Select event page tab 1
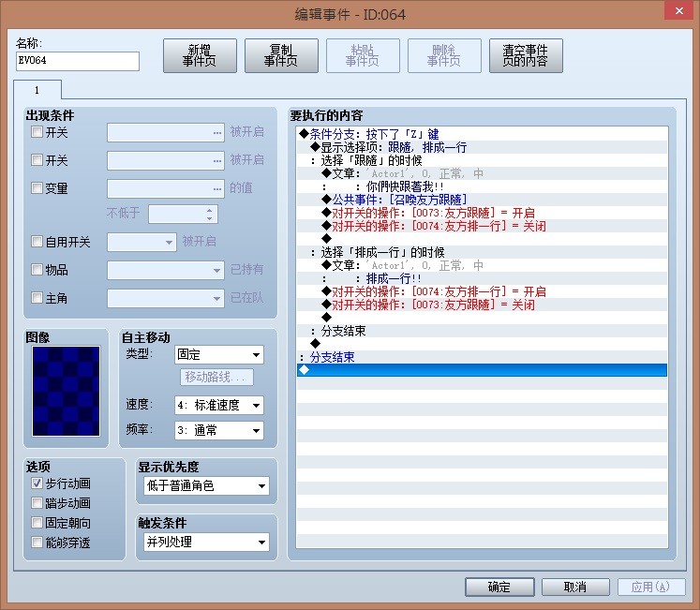Image resolution: width=700 pixels, height=610 pixels. pos(37,90)
